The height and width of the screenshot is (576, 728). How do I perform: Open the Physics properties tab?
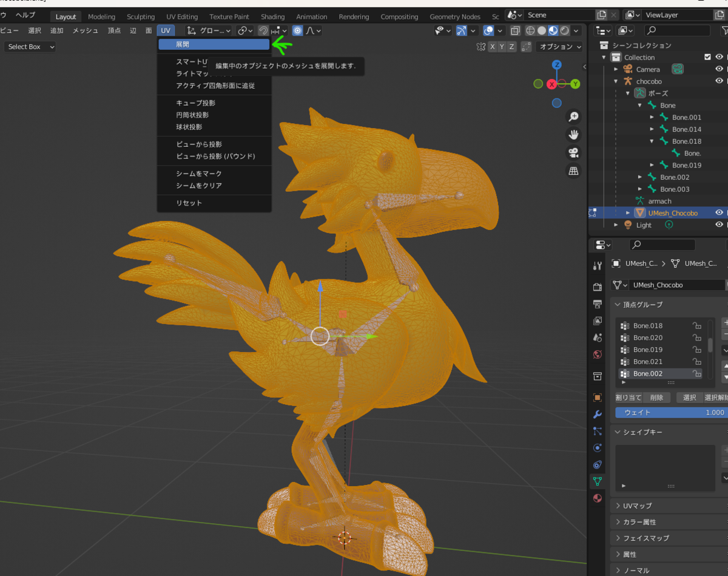(598, 448)
